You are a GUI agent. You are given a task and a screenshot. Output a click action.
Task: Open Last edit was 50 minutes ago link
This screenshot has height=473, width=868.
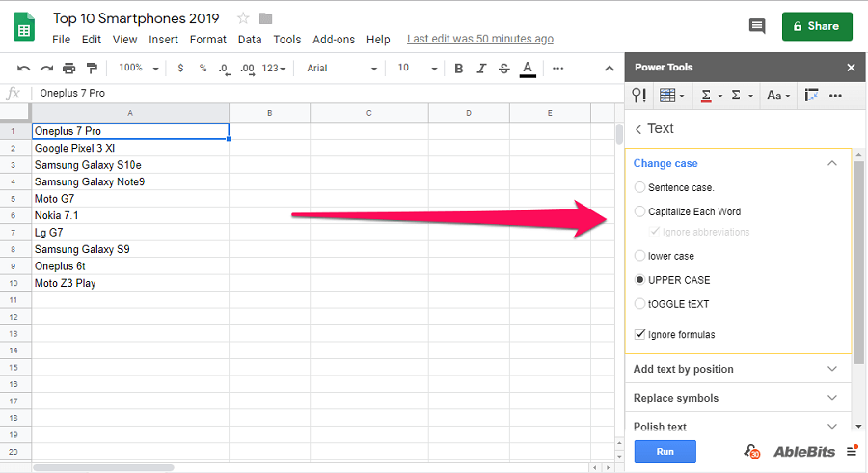480,39
